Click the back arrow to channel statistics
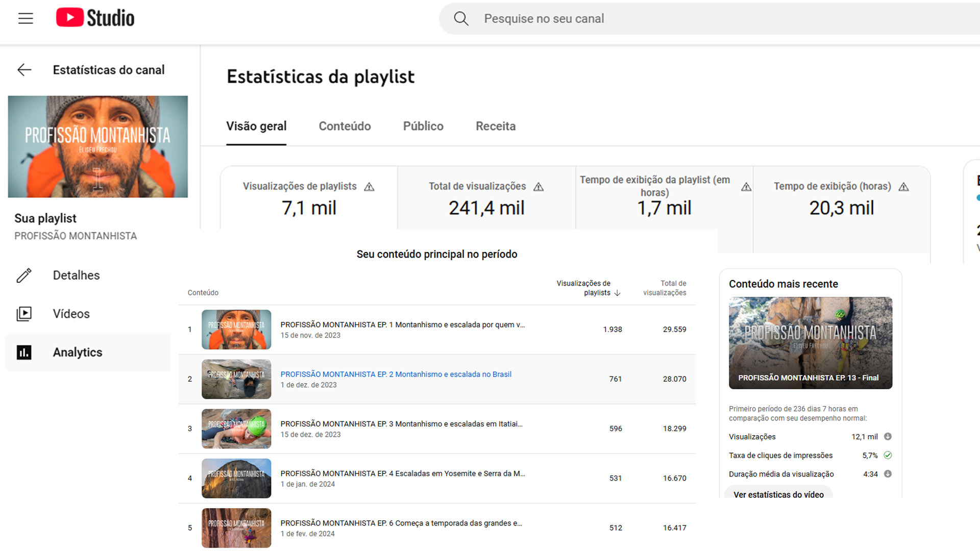980x551 pixels. click(24, 70)
